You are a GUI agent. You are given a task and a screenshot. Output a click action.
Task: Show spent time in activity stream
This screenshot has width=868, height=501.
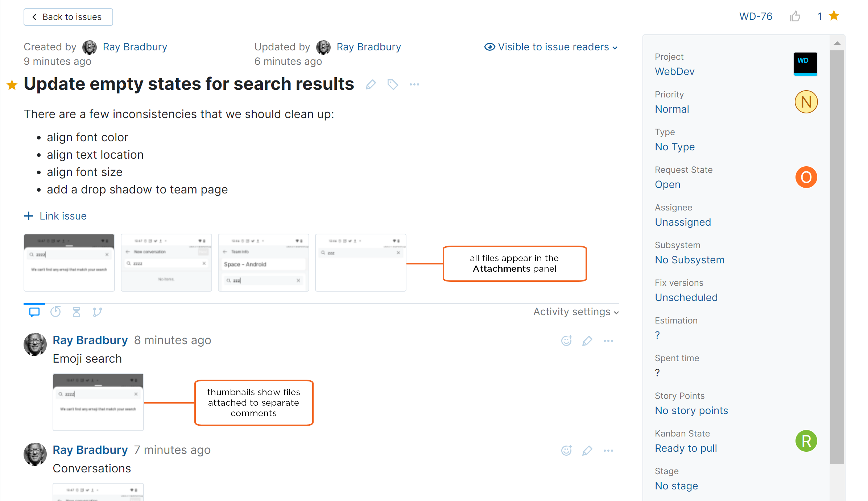pyautogui.click(x=76, y=312)
